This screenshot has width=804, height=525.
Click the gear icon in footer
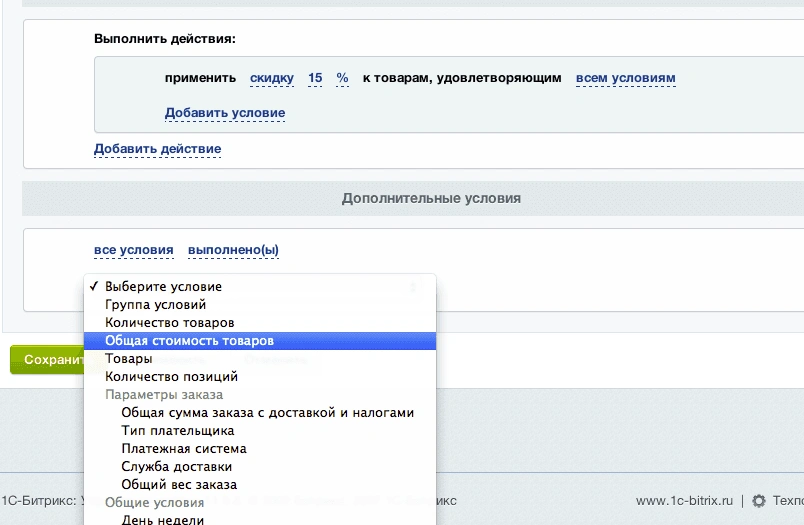(759, 501)
